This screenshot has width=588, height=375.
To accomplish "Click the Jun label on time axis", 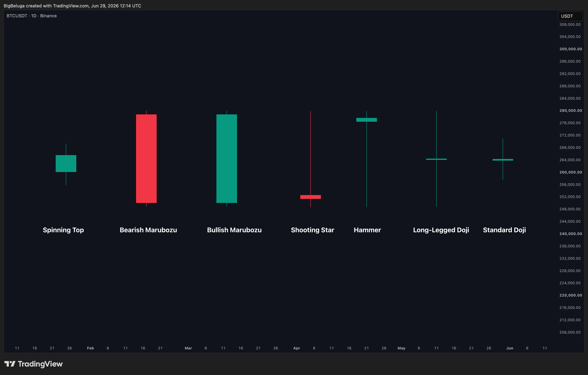I will [510, 348].
